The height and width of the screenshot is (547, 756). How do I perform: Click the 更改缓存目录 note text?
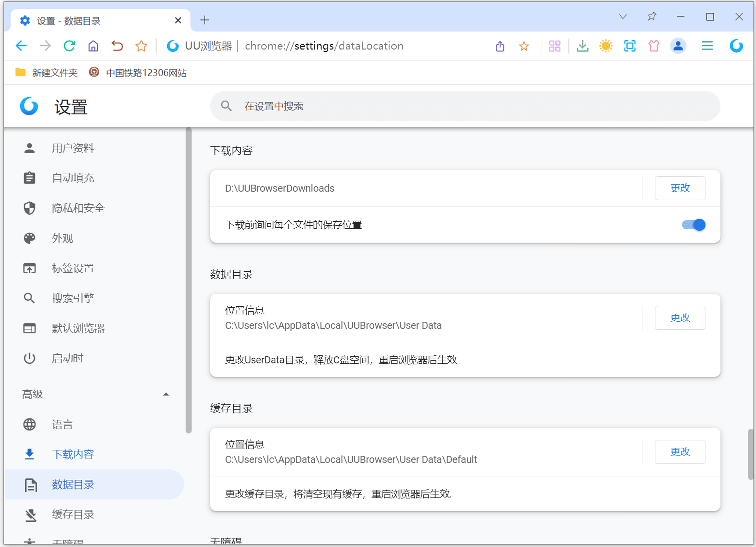click(x=339, y=494)
